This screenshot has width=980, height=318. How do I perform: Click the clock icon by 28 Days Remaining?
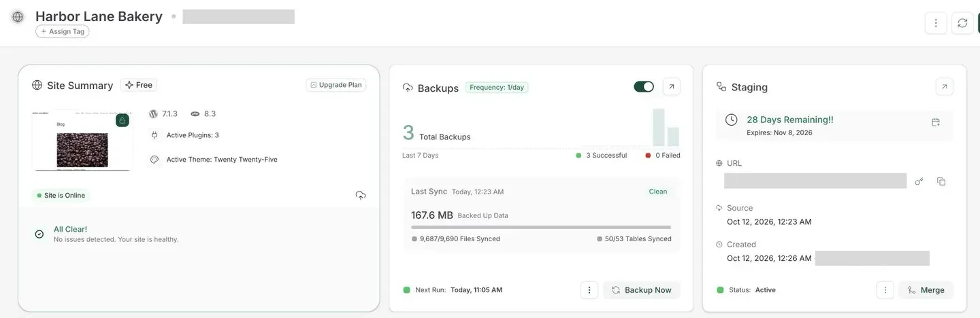click(x=732, y=120)
